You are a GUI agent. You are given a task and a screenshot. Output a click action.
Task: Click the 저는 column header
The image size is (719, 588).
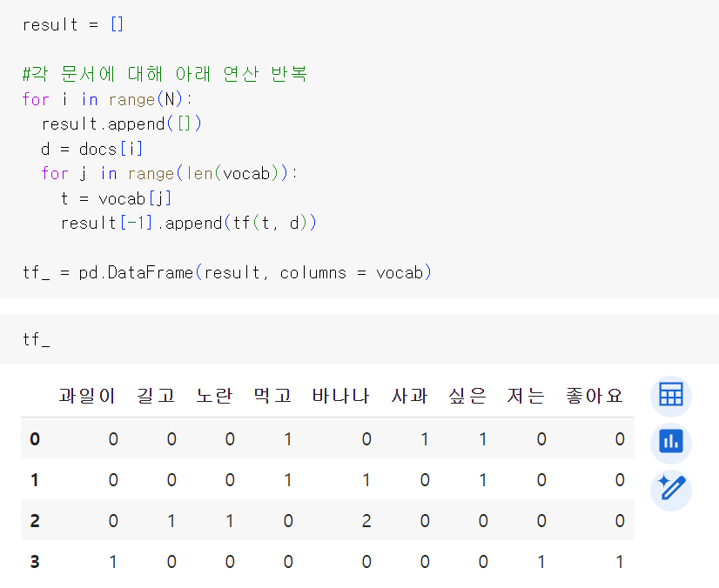coord(526,396)
